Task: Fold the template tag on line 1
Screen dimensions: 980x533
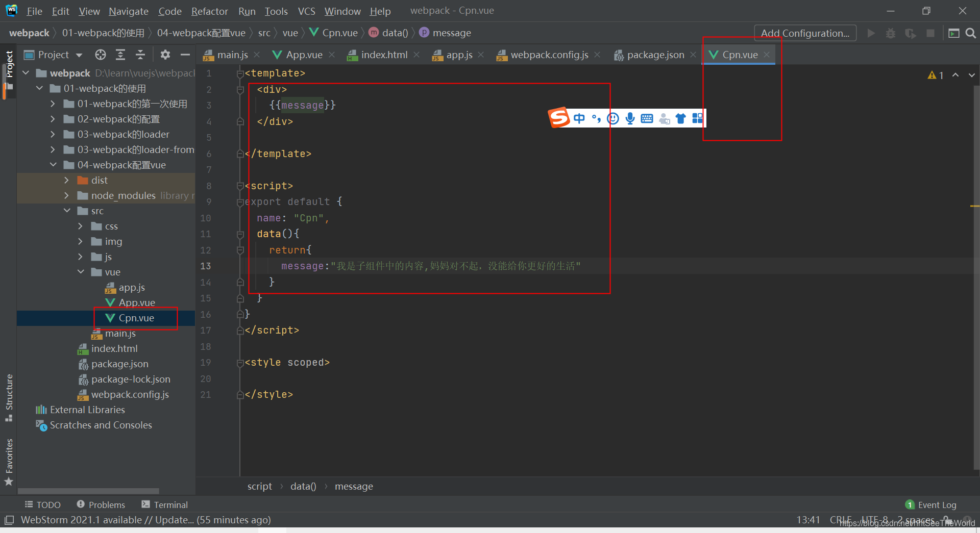Action: pos(240,73)
